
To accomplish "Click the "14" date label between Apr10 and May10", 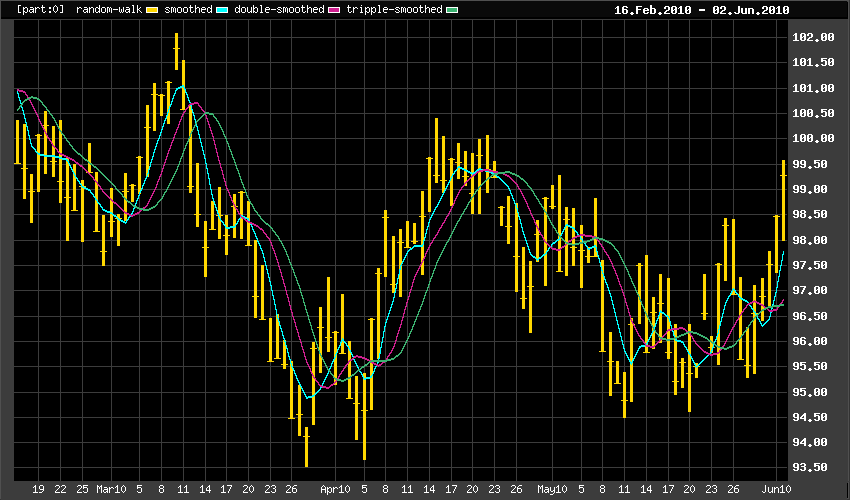I will coord(429,489).
